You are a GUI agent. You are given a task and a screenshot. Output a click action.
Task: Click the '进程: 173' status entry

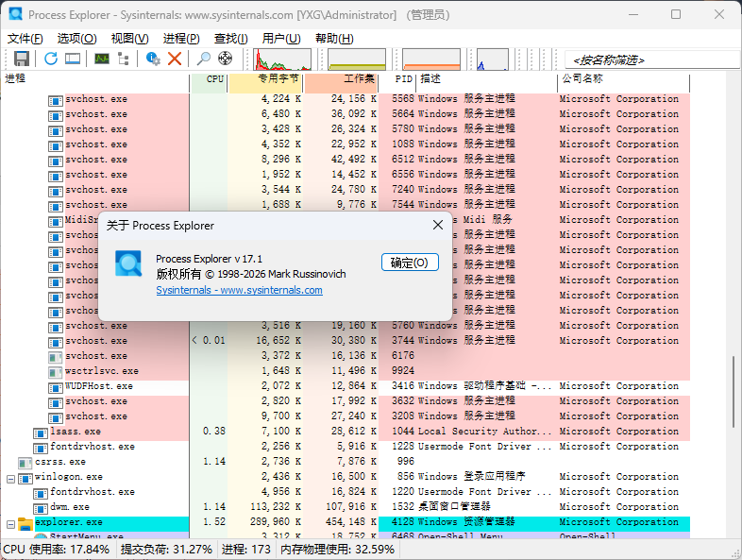246,550
